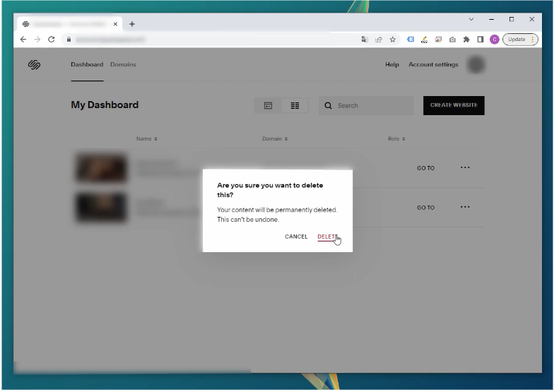Open more options for first website
The image size is (554, 392).
[x=465, y=168]
